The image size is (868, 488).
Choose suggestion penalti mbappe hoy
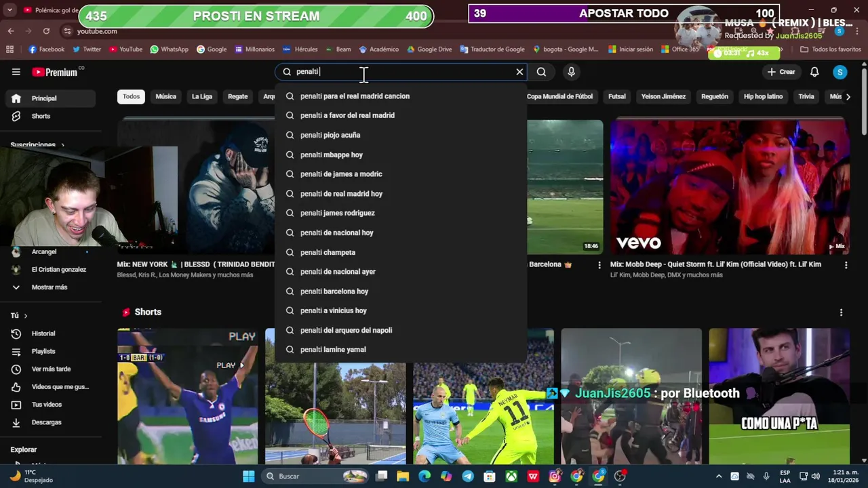point(401,155)
